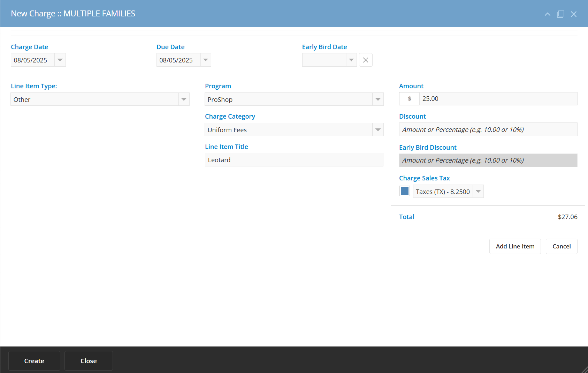Close the dialog with the X icon

(x=574, y=14)
